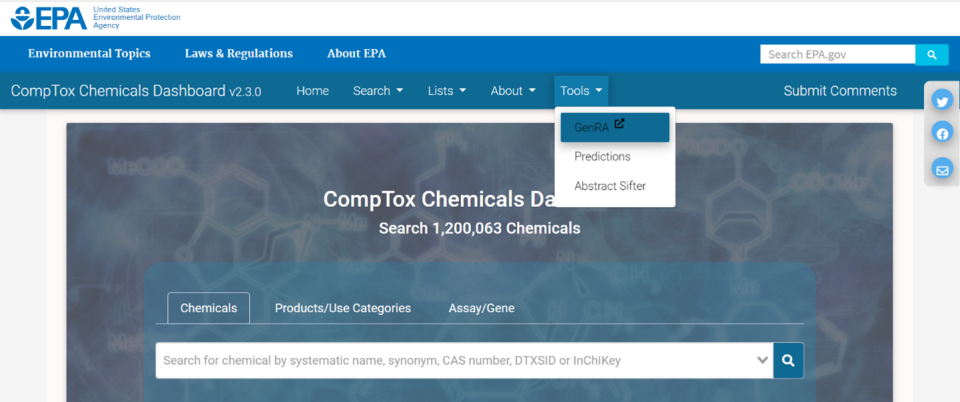Open chemical search suggestions dropdown arrow
This screenshot has height=402, width=960.
[763, 360]
